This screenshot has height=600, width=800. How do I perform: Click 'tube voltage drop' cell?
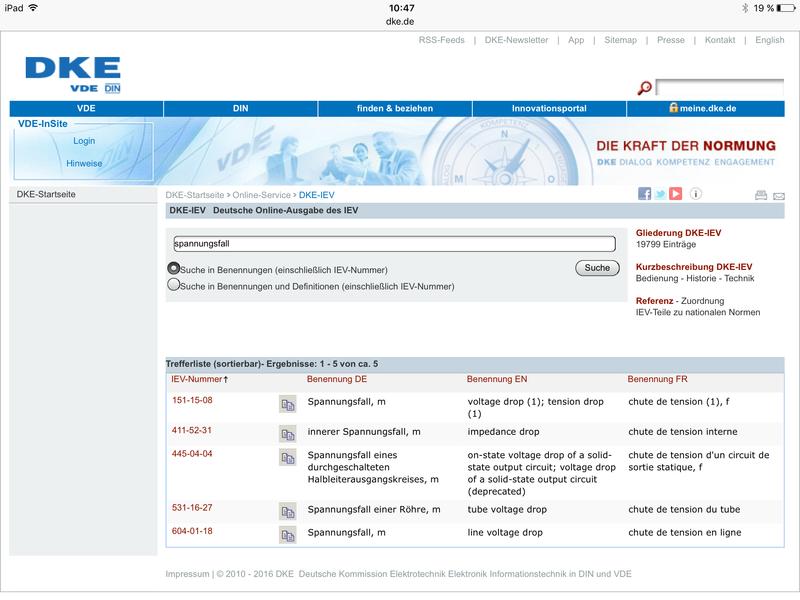tap(507, 510)
